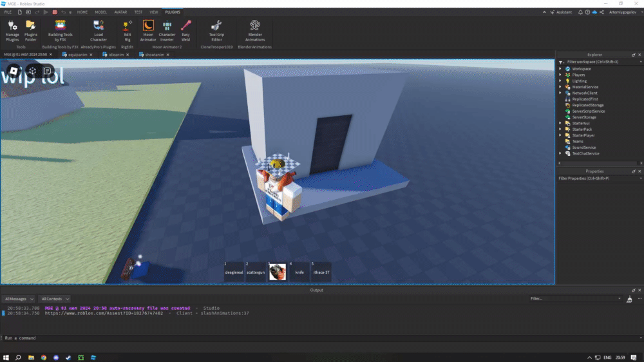Open the Artemiygogolev account dropdown
Screen dimensions: 644x362
pyautogui.click(x=625, y=12)
